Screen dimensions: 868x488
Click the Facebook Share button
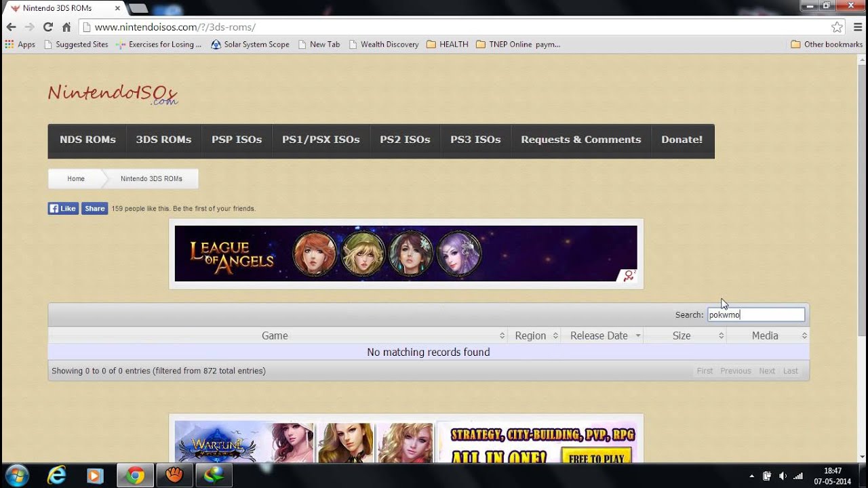(94, 209)
